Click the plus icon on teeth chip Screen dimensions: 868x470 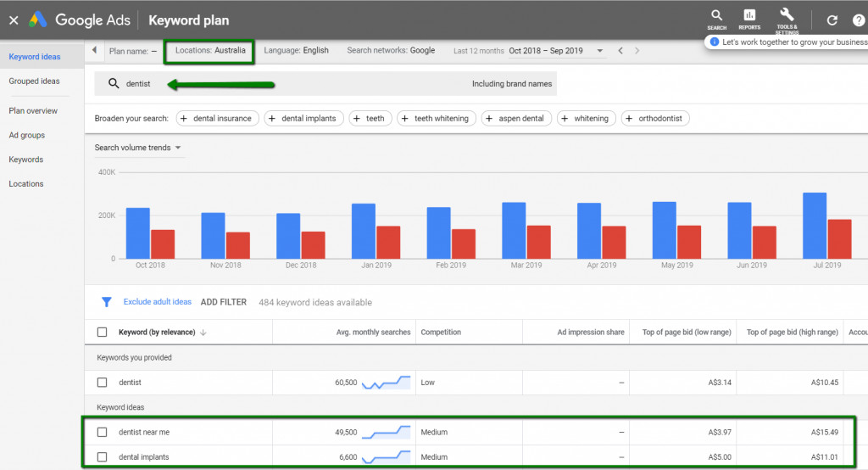tap(357, 119)
